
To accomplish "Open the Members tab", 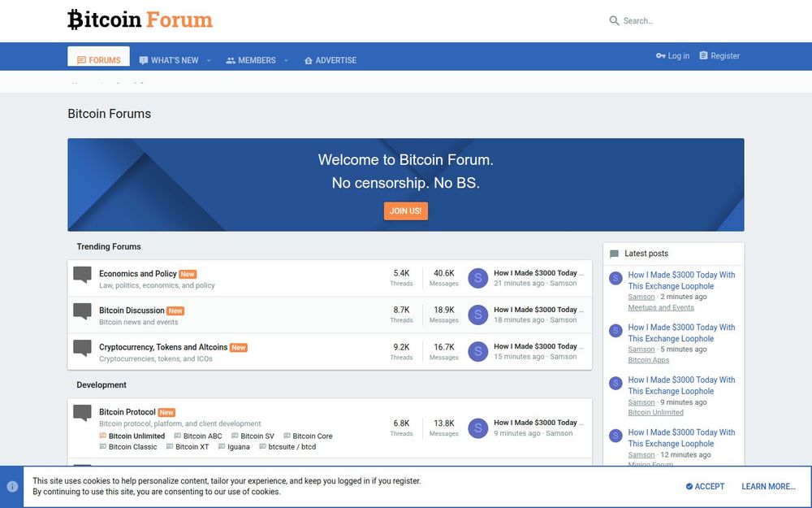I will pos(251,60).
